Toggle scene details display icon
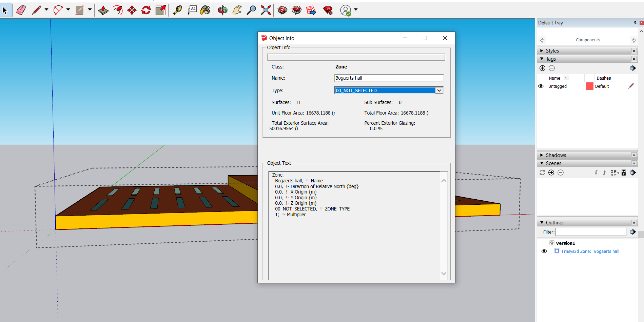Screen dimensions: 644x322 tap(624, 173)
